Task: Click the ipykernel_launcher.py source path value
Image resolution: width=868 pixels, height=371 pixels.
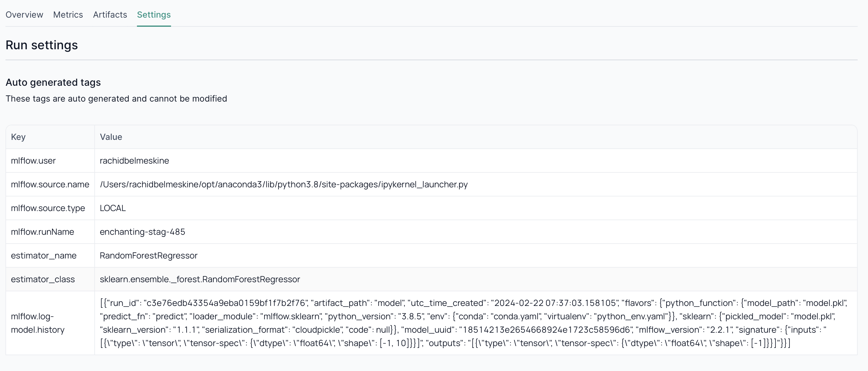Action: 283,185
